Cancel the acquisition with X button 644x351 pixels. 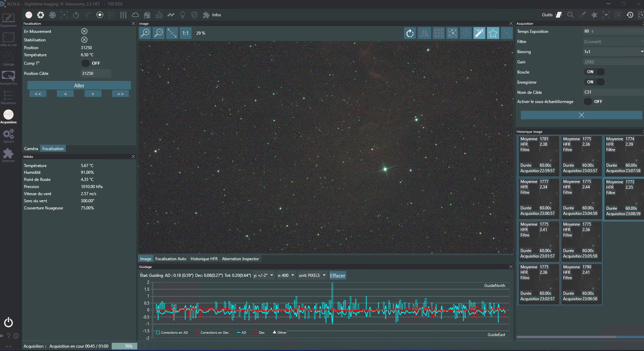click(x=581, y=115)
